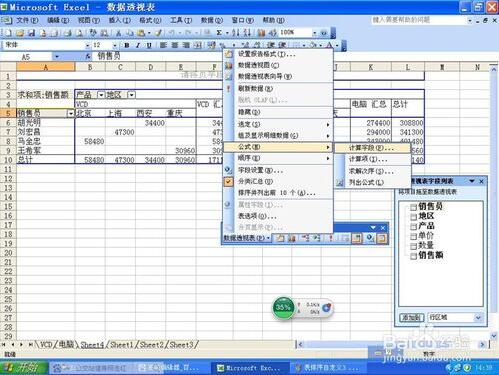Open the 文件 menu
Image resolution: width=499 pixels, height=375 pixels.
(27, 20)
